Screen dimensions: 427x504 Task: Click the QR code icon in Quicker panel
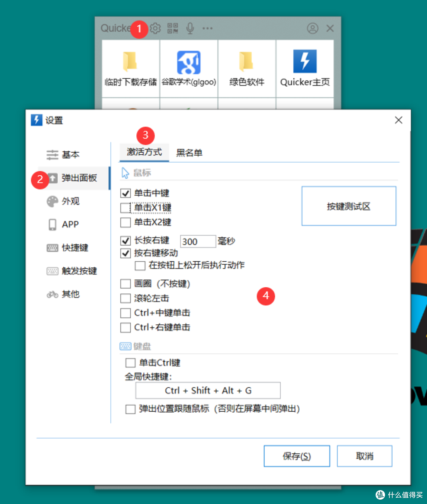[173, 28]
